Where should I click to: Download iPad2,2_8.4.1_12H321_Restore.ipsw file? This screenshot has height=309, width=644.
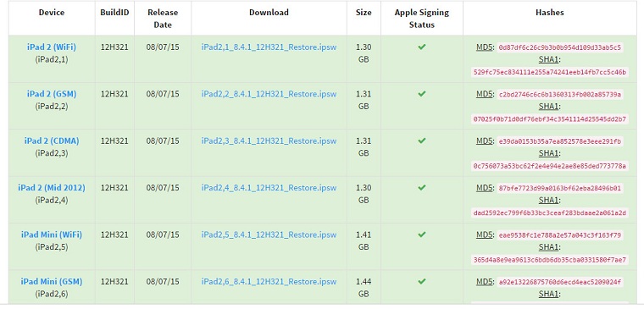click(x=269, y=94)
